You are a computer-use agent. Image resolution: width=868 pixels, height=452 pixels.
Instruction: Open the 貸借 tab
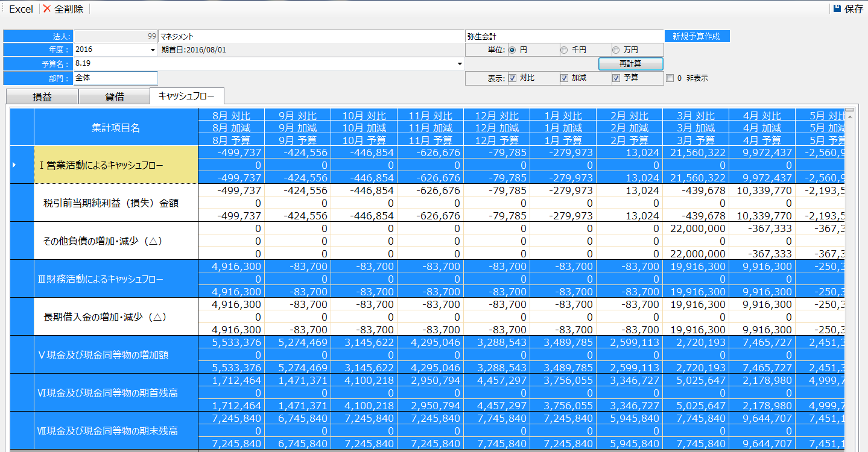coord(114,96)
